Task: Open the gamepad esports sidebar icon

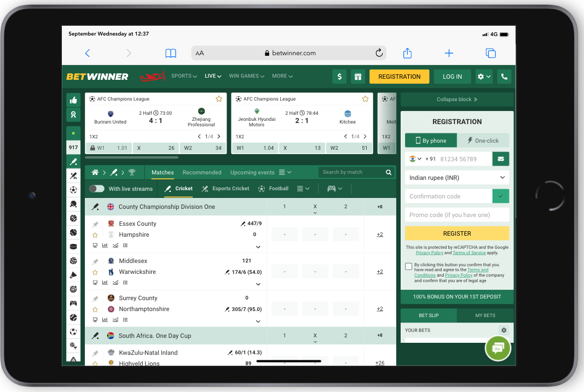Action: coord(73,303)
